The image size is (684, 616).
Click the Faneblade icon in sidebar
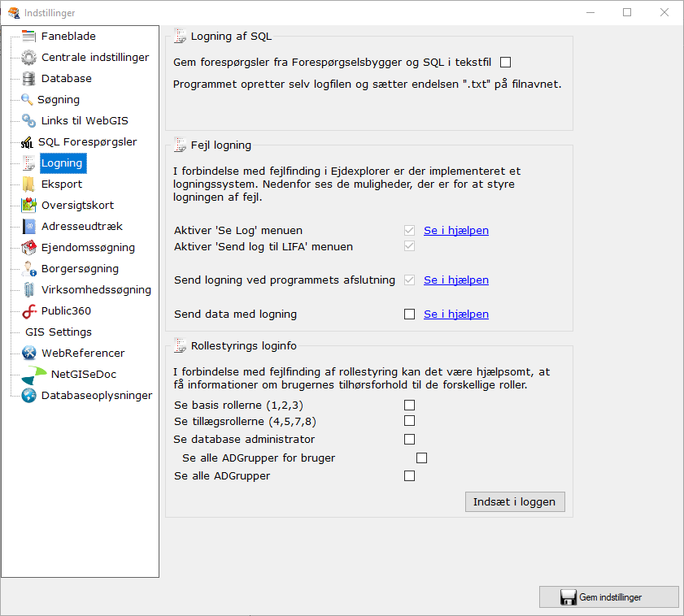tap(28, 37)
